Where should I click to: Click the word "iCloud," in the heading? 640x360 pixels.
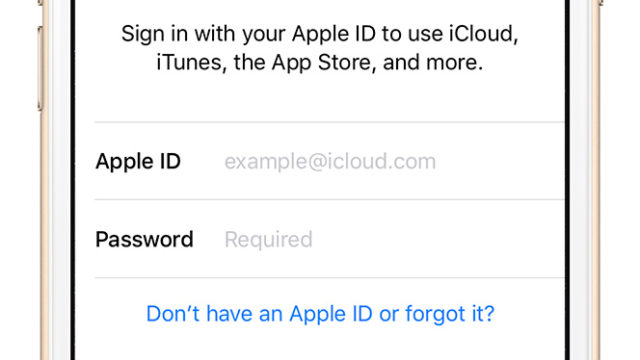click(484, 34)
